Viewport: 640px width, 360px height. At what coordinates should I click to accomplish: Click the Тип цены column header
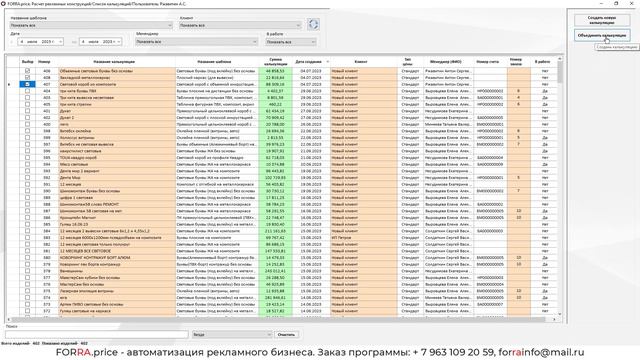coord(407,62)
